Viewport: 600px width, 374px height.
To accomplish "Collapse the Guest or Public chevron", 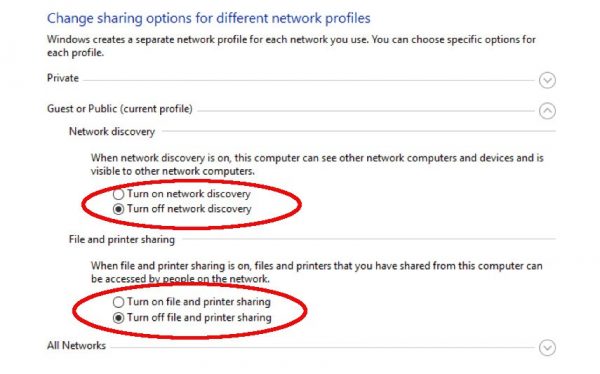I will click(547, 111).
